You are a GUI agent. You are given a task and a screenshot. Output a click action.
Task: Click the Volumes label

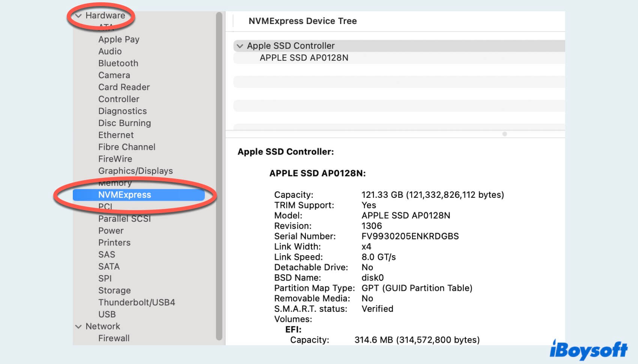click(x=293, y=319)
